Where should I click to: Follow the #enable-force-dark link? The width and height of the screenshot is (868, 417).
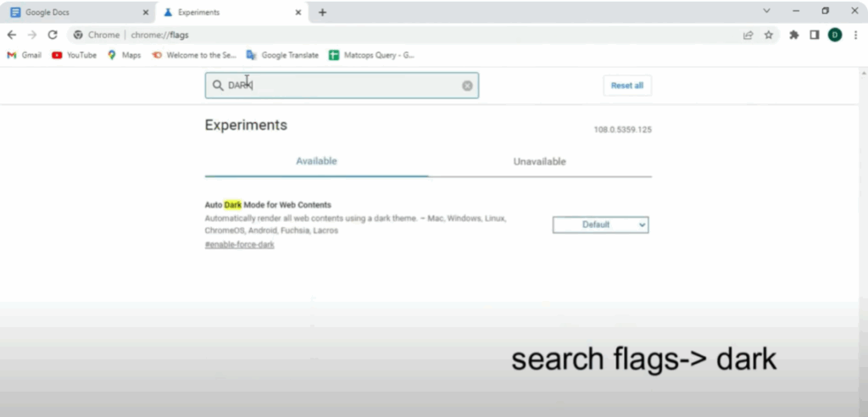coord(239,245)
